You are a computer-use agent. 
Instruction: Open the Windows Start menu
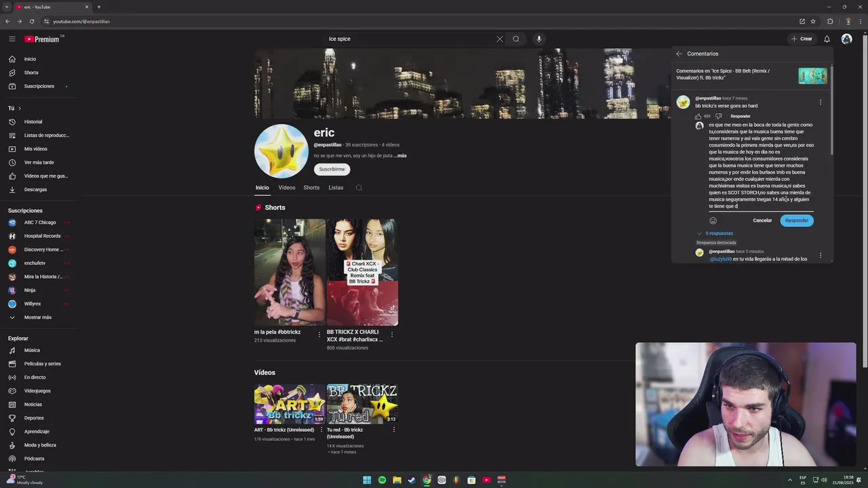point(367,480)
